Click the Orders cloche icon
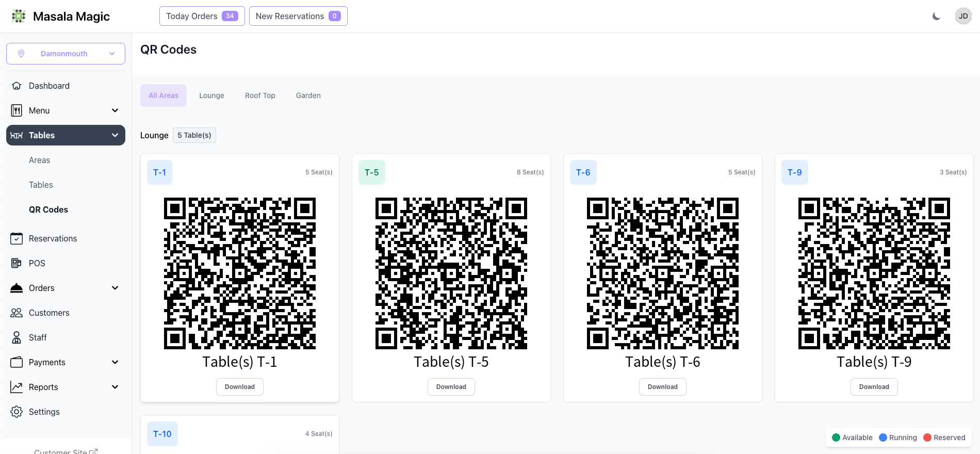 pos(17,288)
